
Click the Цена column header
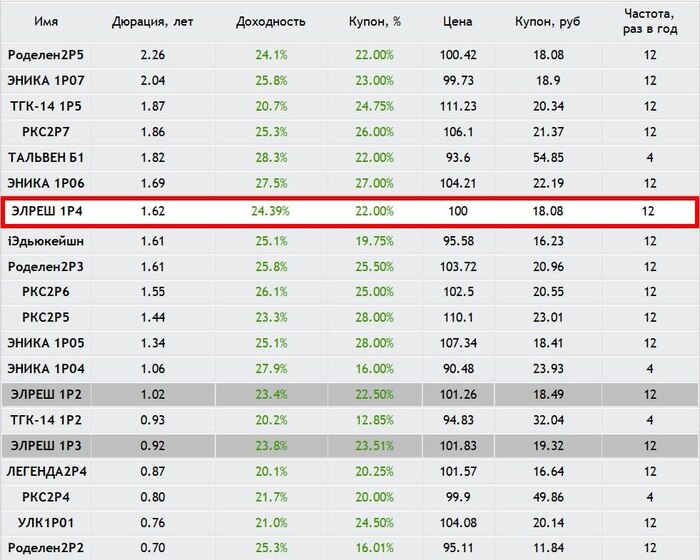point(458,21)
